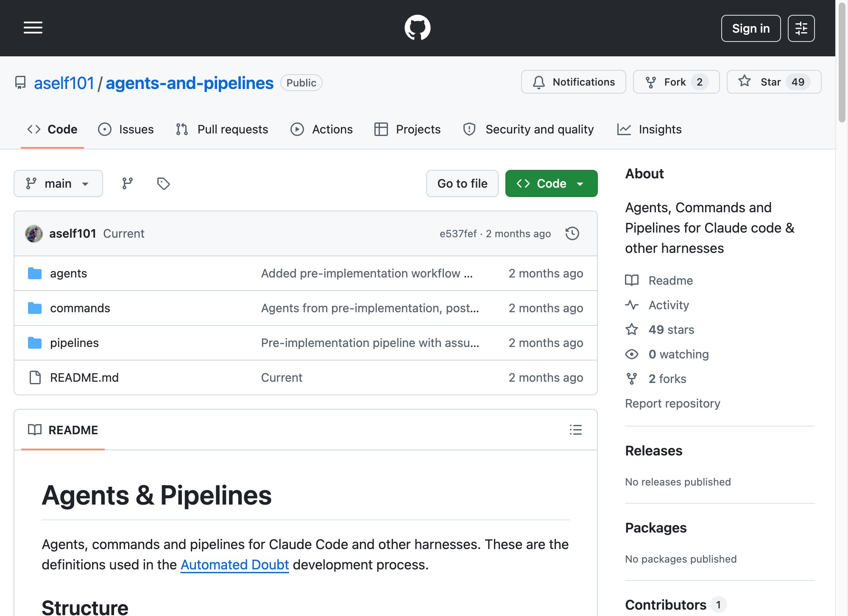Click the README.md file icon
This screenshot has width=848, height=616.
[x=35, y=377]
